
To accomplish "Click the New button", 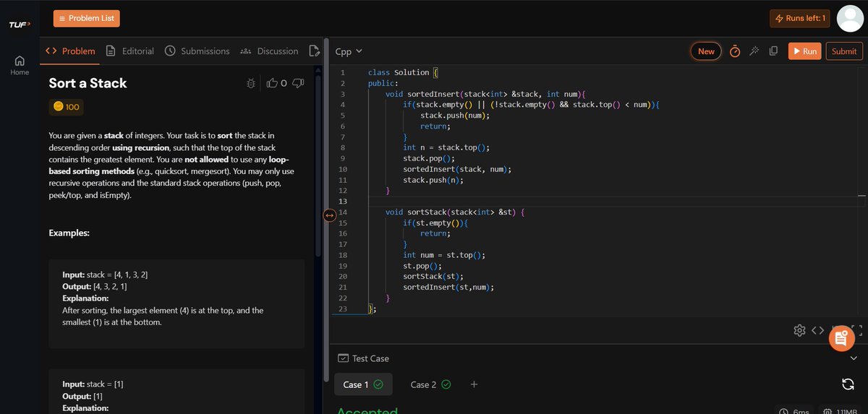I will coord(706,51).
